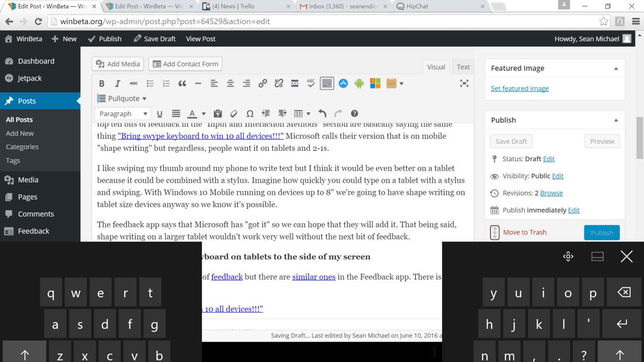
Task: Decrease paragraph indent
Action: pyautogui.click(x=266, y=114)
